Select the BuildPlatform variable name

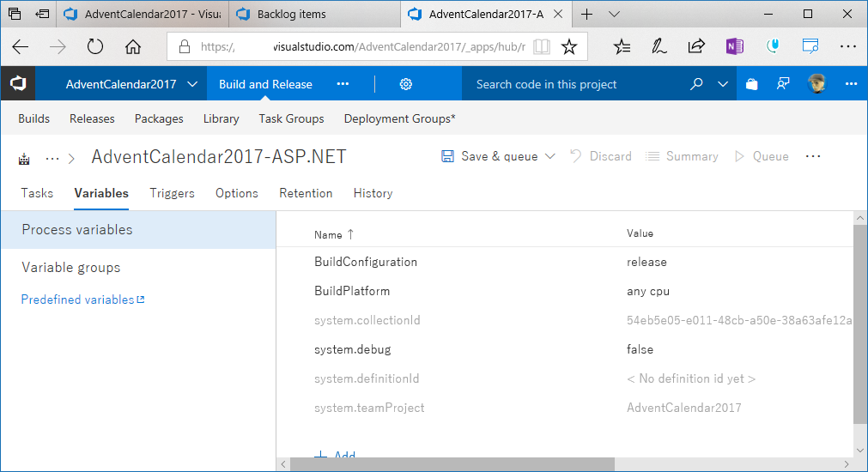point(352,291)
